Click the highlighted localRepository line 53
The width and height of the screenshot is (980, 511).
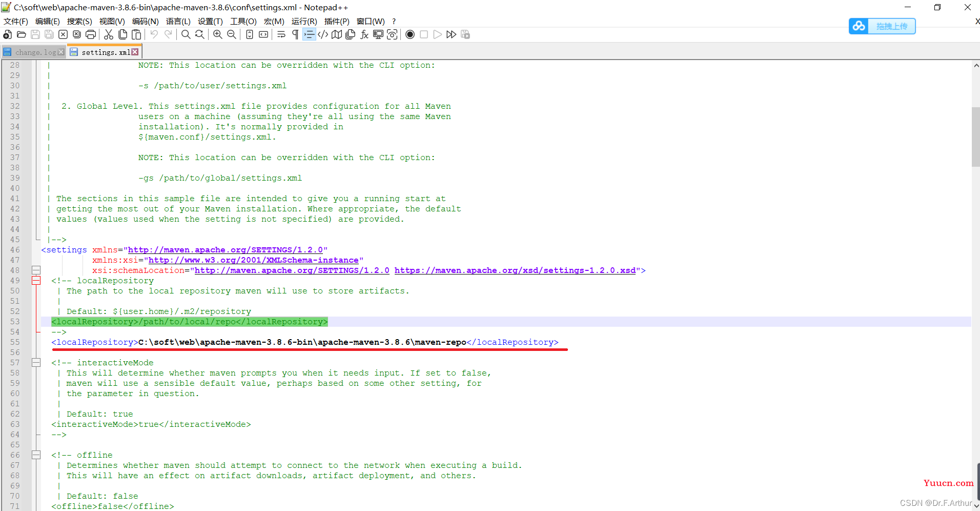[190, 322]
